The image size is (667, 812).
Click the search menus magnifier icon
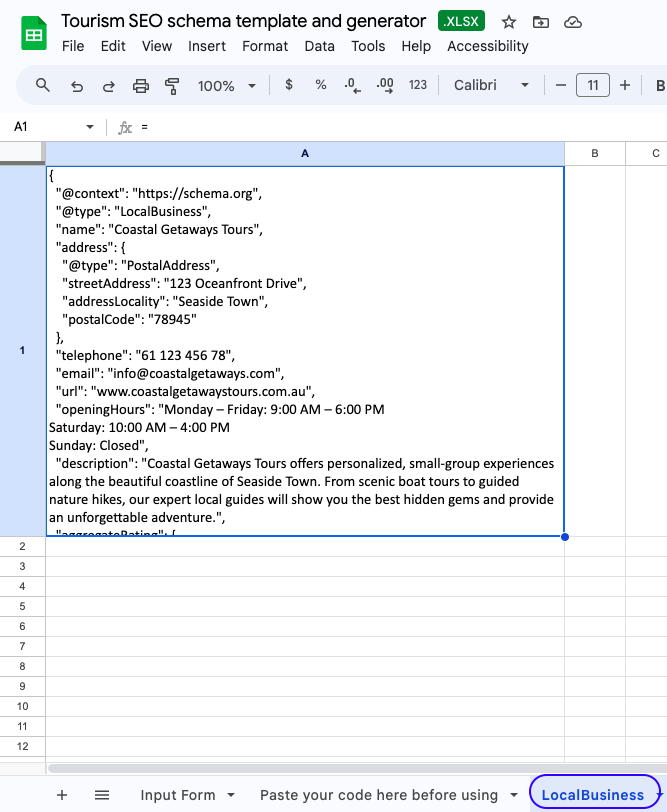(43, 86)
